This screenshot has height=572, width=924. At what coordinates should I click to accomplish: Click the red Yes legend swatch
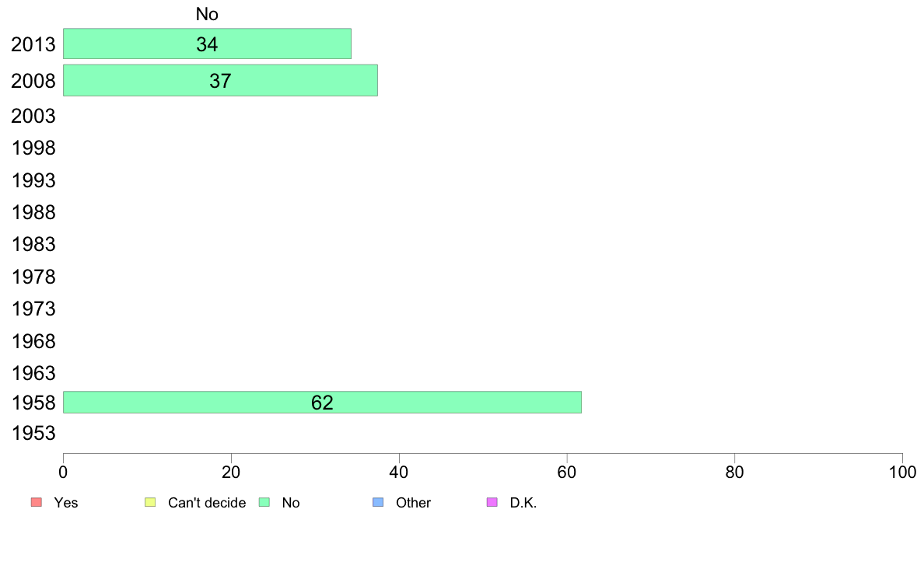[37, 502]
